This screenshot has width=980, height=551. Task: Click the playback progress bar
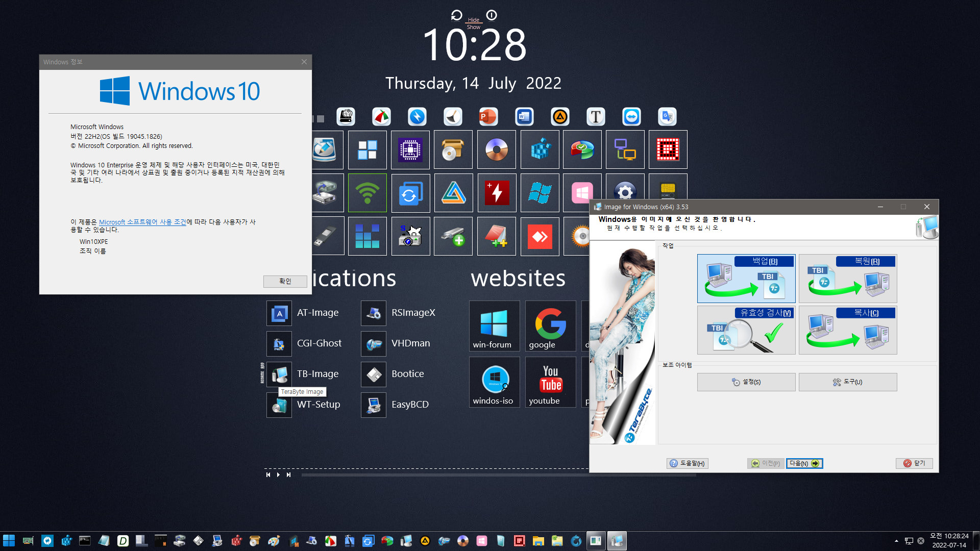[499, 475]
